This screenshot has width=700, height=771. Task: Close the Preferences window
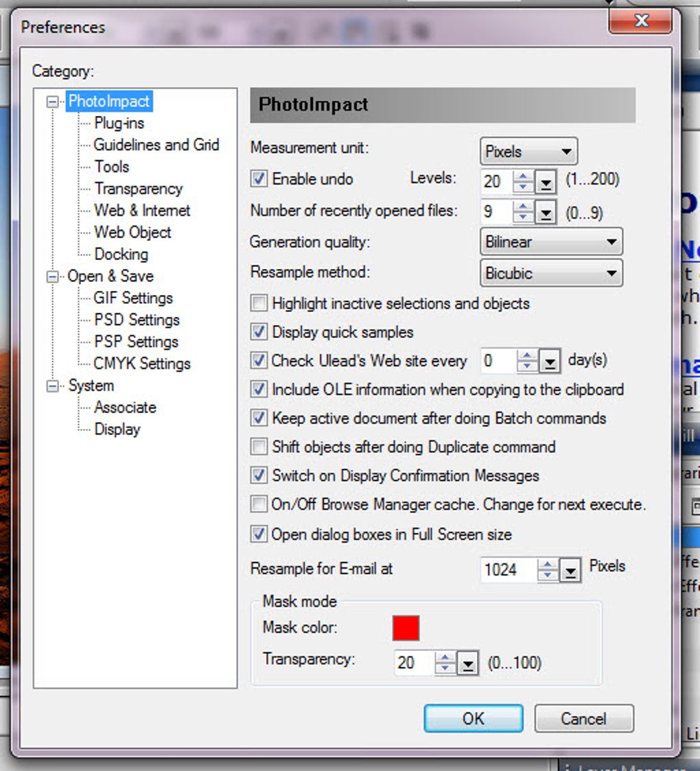tap(640, 21)
